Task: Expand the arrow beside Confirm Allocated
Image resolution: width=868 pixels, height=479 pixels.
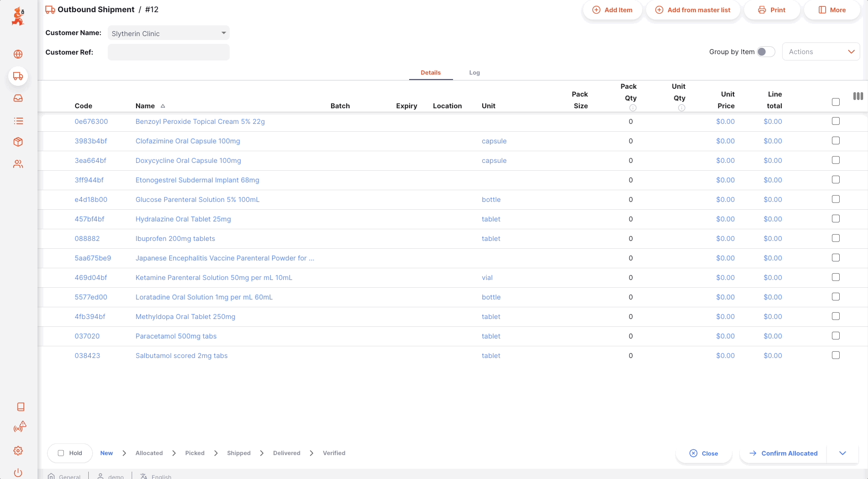Action: tap(842, 453)
